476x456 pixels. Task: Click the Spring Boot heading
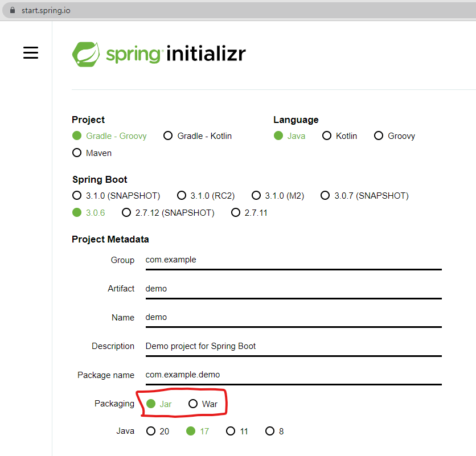[100, 179]
